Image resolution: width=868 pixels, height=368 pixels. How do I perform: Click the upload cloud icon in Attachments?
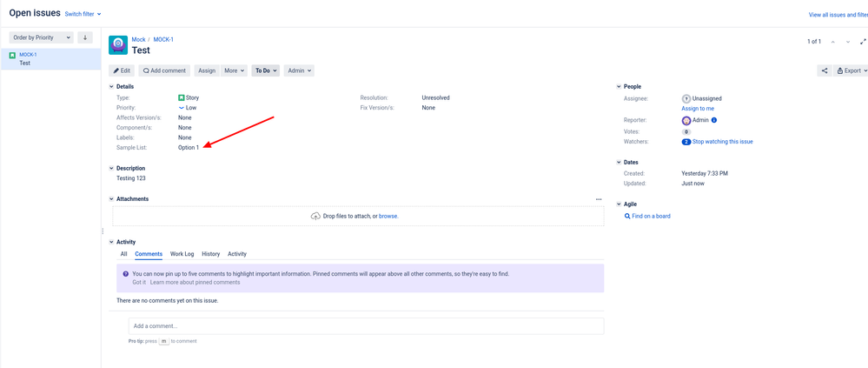click(x=315, y=216)
